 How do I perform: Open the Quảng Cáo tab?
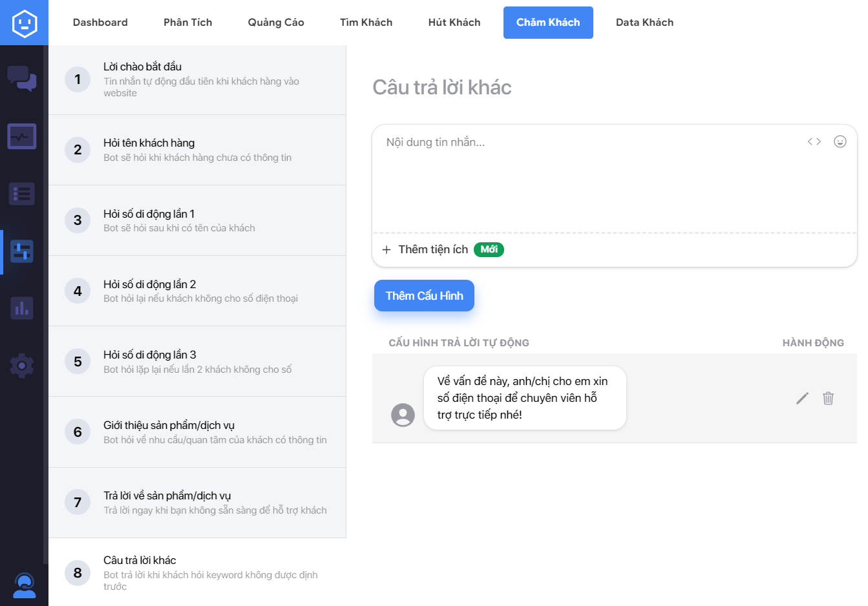pyautogui.click(x=276, y=23)
